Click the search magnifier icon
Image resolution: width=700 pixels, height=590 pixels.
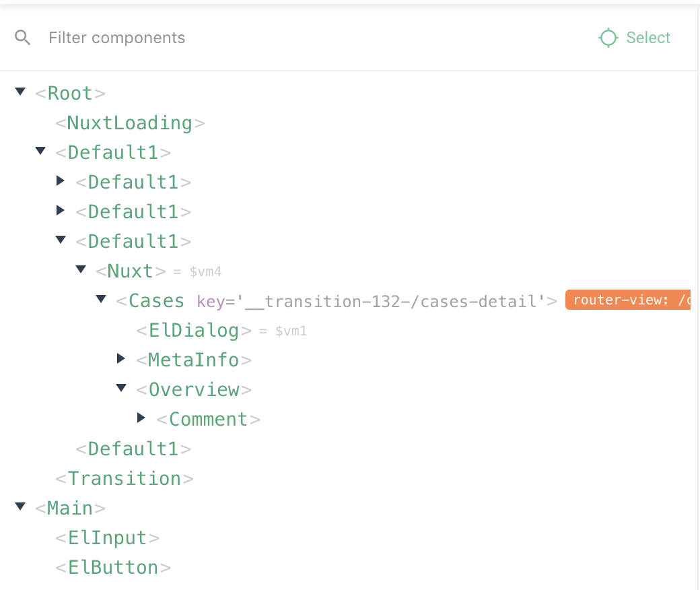(23, 38)
